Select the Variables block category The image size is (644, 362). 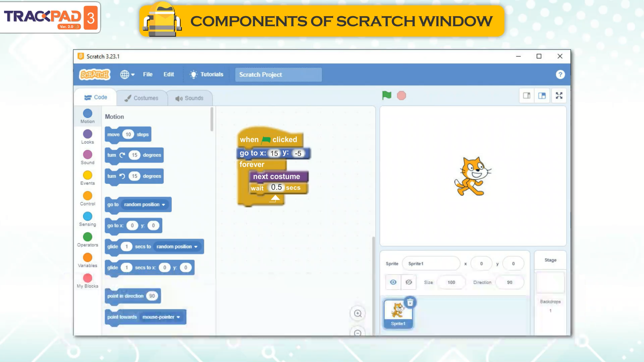[87, 260]
